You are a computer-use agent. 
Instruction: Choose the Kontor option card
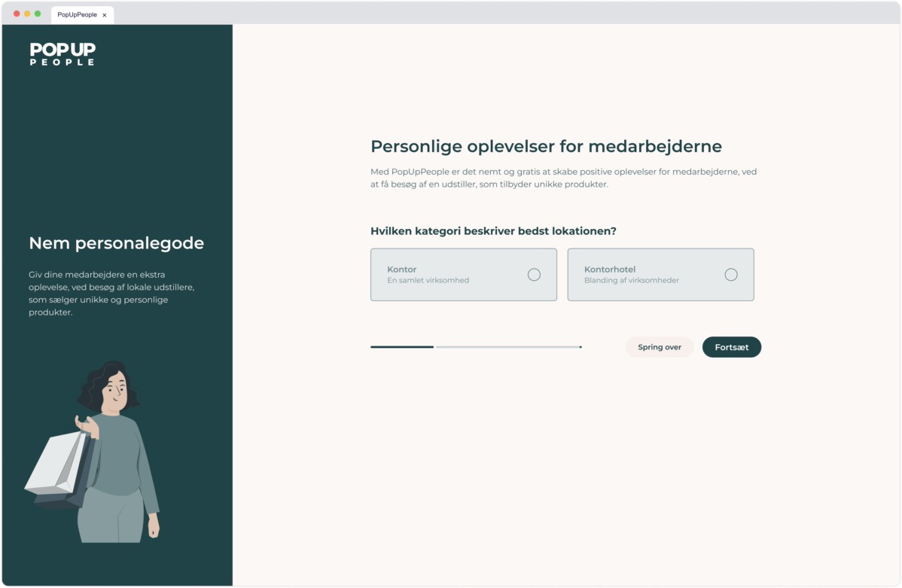[463, 275]
